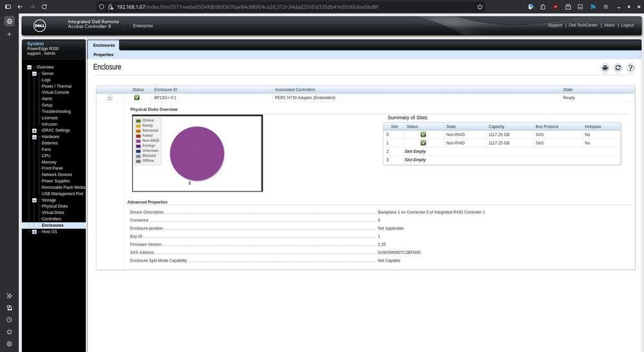Open Batteries under Hardware

click(50, 143)
